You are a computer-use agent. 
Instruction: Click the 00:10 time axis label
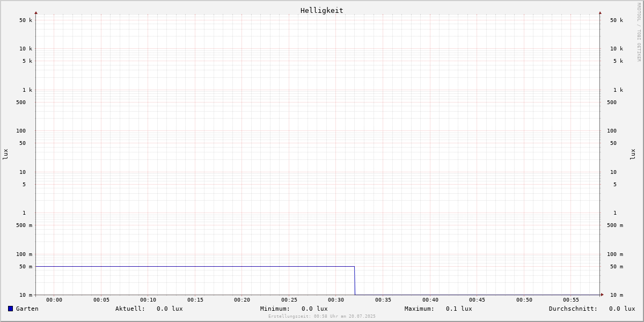pyautogui.click(x=148, y=300)
